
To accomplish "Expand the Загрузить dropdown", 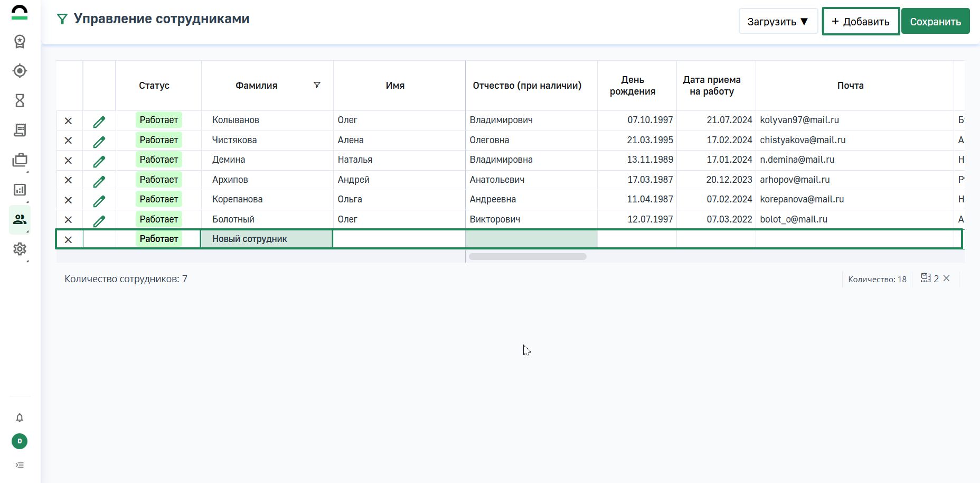I will 778,22.
